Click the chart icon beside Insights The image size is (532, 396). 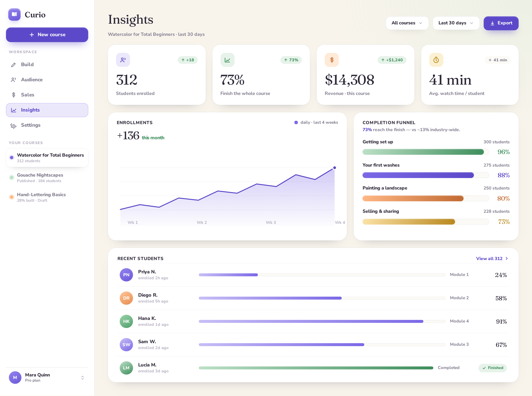coord(14,110)
